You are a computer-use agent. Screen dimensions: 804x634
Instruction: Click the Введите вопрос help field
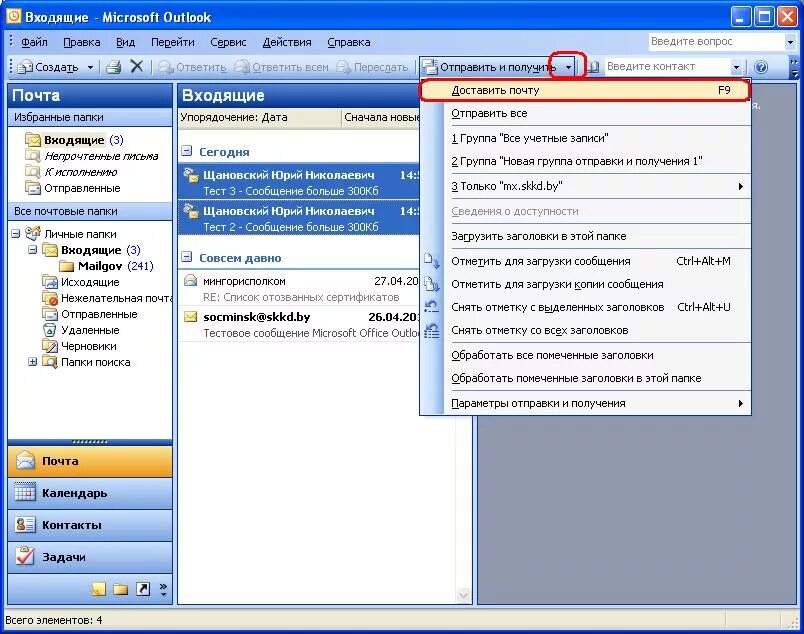pos(716,42)
